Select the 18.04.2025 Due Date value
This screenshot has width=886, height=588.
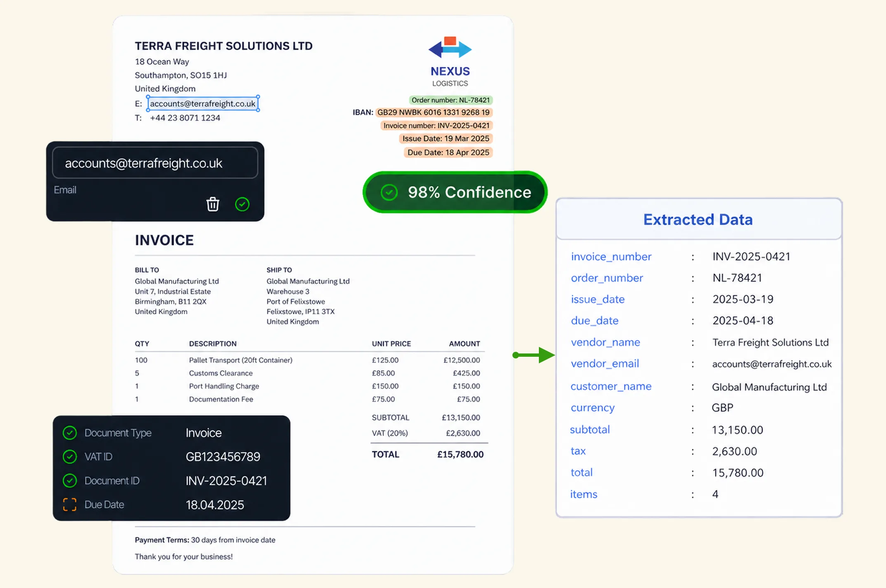215,505
